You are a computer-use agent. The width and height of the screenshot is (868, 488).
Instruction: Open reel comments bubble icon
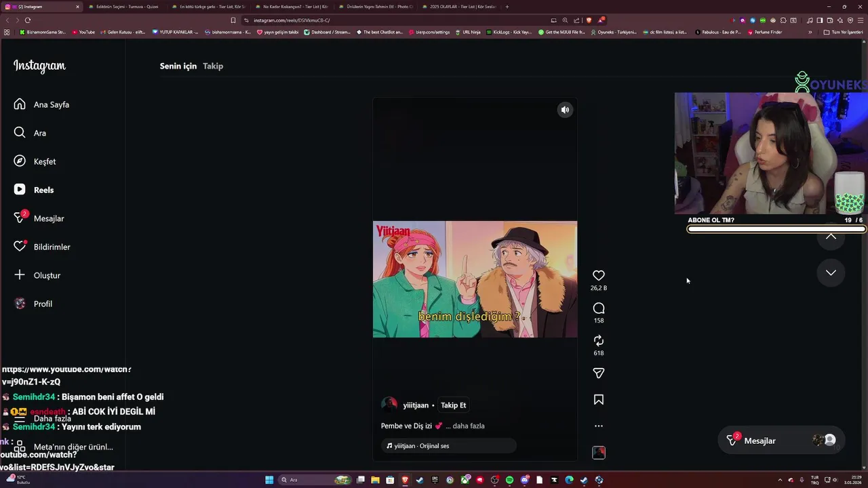click(x=598, y=308)
